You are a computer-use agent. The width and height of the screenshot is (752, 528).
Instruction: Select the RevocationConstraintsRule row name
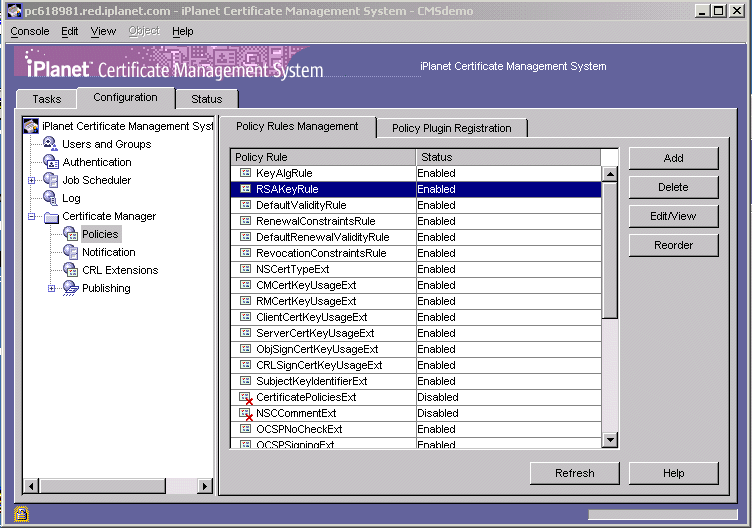[x=321, y=253]
